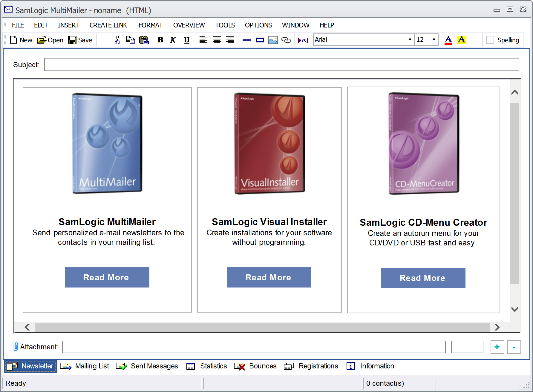
Task: Open the EDIT menu
Action: (x=41, y=25)
